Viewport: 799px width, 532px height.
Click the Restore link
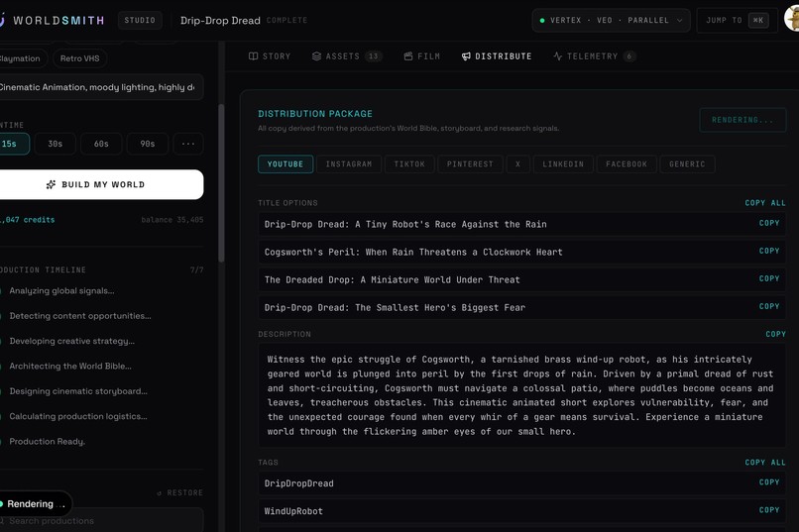pos(179,492)
